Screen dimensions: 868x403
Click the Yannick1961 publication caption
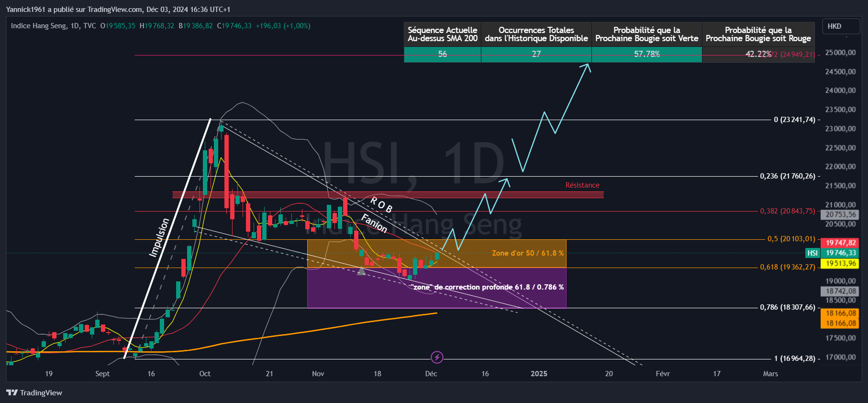[118, 10]
